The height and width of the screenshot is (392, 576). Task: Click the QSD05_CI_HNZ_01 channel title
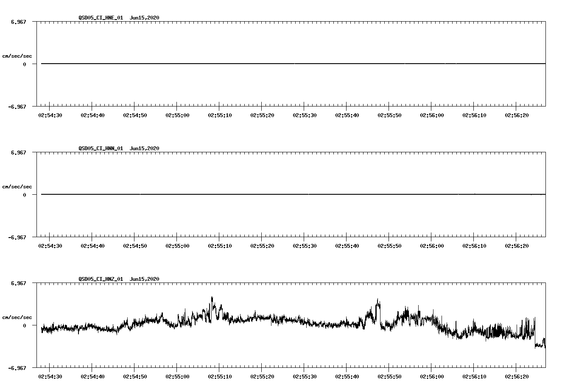101,279
